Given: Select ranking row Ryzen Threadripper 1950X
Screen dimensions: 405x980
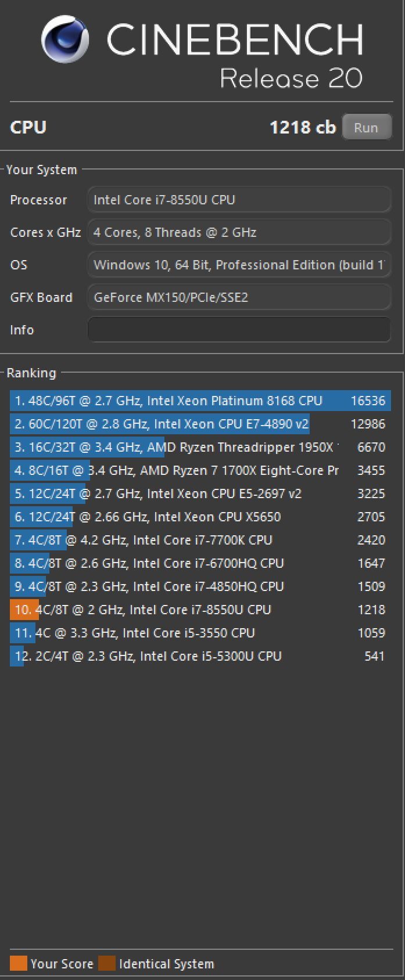Looking at the screenshot, I should [x=200, y=447].
